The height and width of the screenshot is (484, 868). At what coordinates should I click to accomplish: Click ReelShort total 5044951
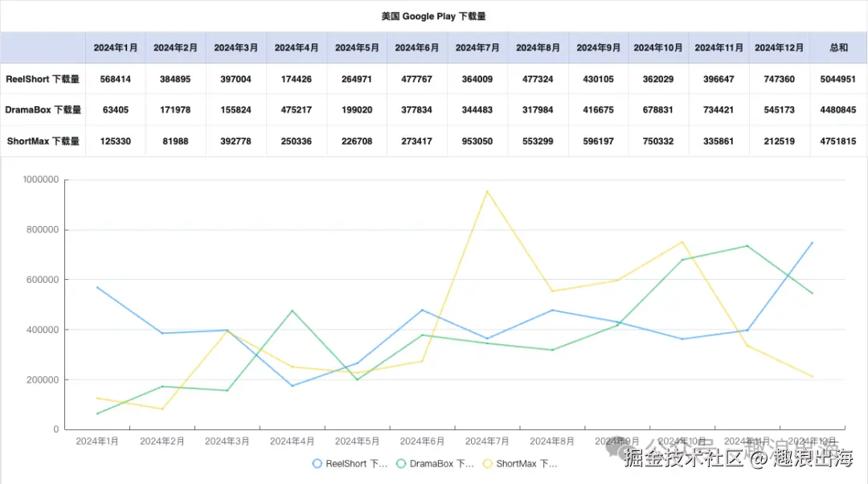(838, 79)
